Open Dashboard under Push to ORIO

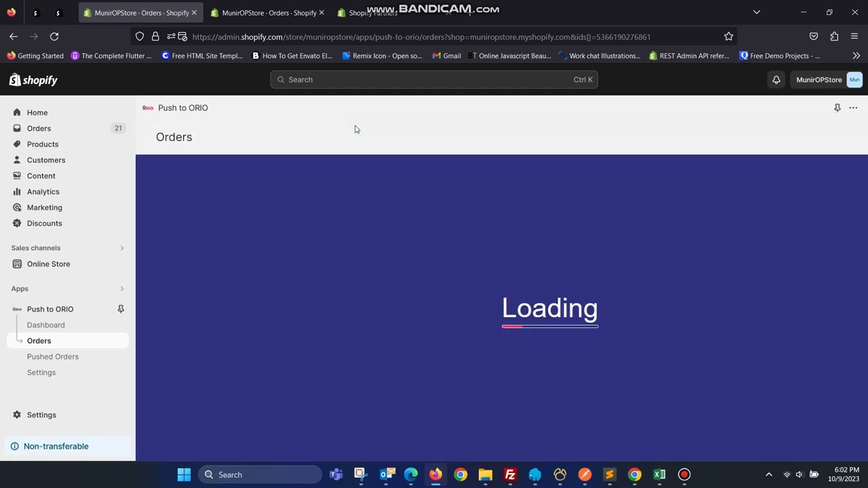point(46,325)
